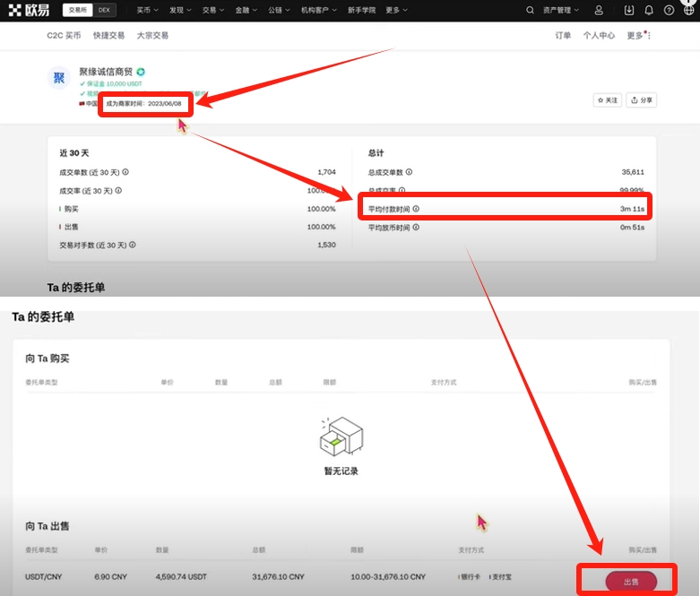
Task: Click the 0m 51s average release time
Action: (x=632, y=228)
